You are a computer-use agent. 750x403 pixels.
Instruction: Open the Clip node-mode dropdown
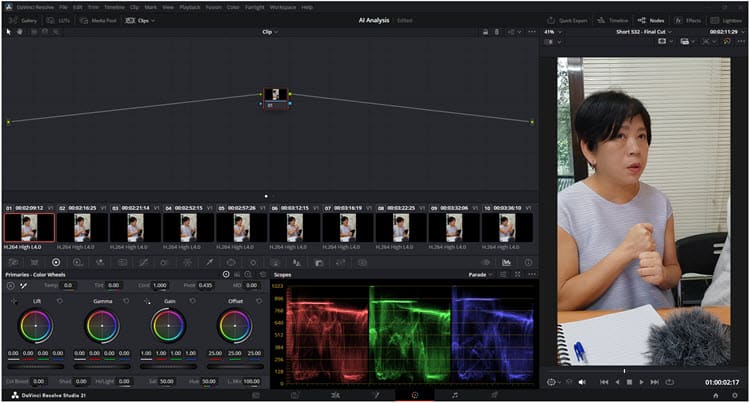(x=270, y=32)
